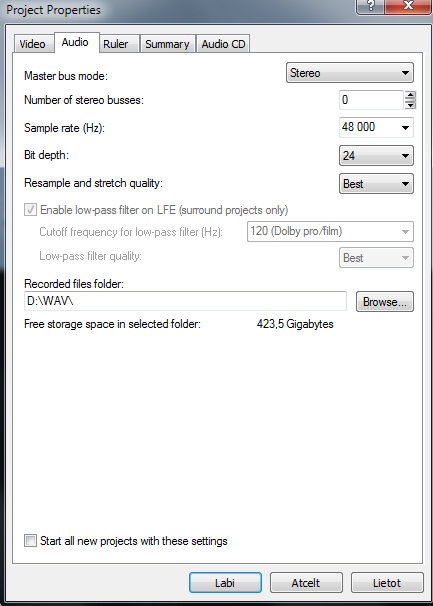Open the Summary tab

(167, 44)
